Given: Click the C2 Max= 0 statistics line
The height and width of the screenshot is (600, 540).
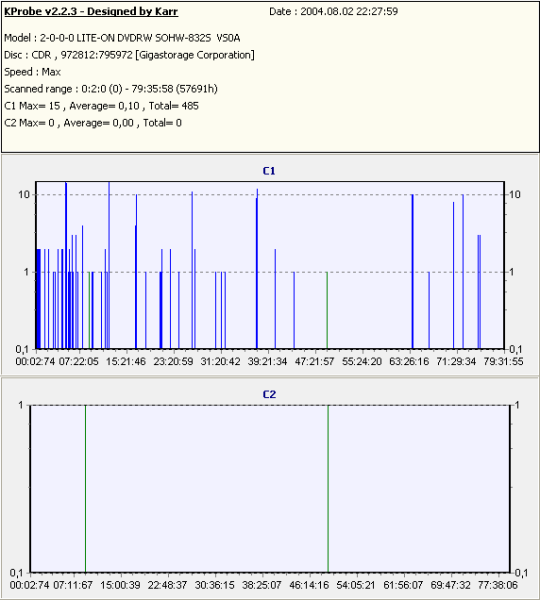Looking at the screenshot, I should 93,123.
